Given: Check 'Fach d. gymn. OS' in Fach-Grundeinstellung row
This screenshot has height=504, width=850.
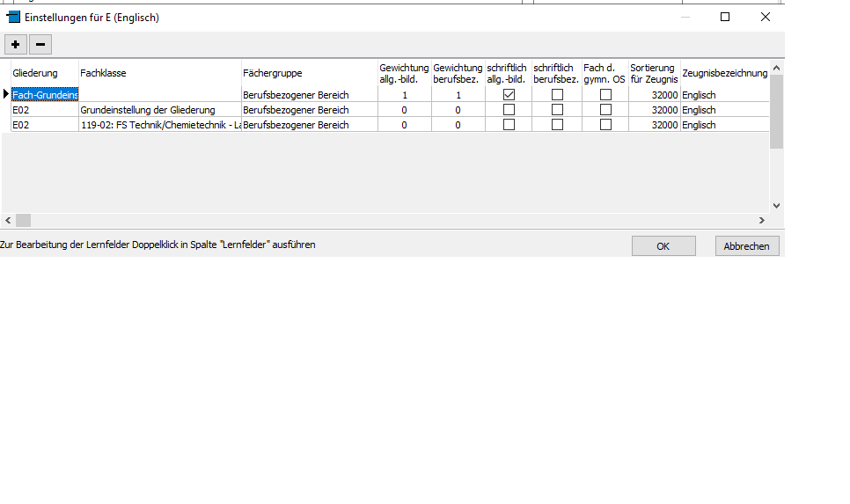Looking at the screenshot, I should [605, 94].
